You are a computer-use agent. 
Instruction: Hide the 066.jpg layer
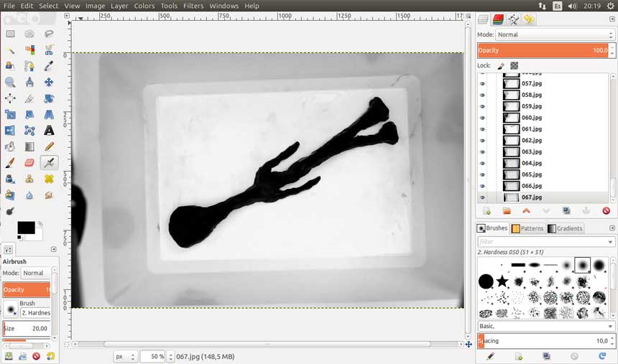pyautogui.click(x=482, y=186)
